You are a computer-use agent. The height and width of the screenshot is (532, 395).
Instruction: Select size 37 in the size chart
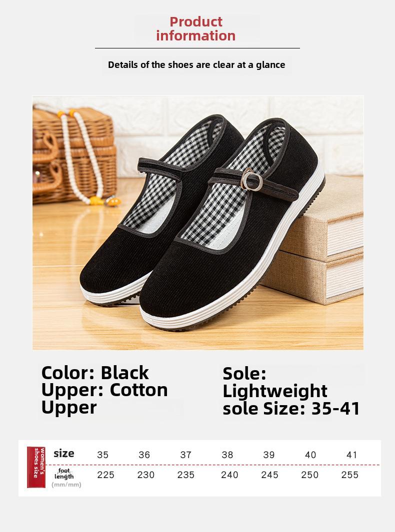186,455
